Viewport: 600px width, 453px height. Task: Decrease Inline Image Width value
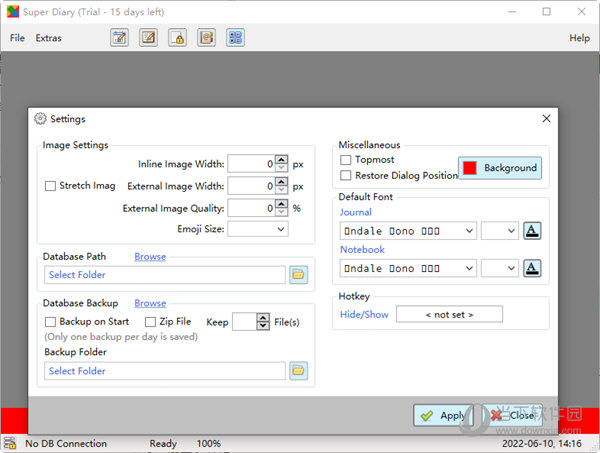pos(282,168)
